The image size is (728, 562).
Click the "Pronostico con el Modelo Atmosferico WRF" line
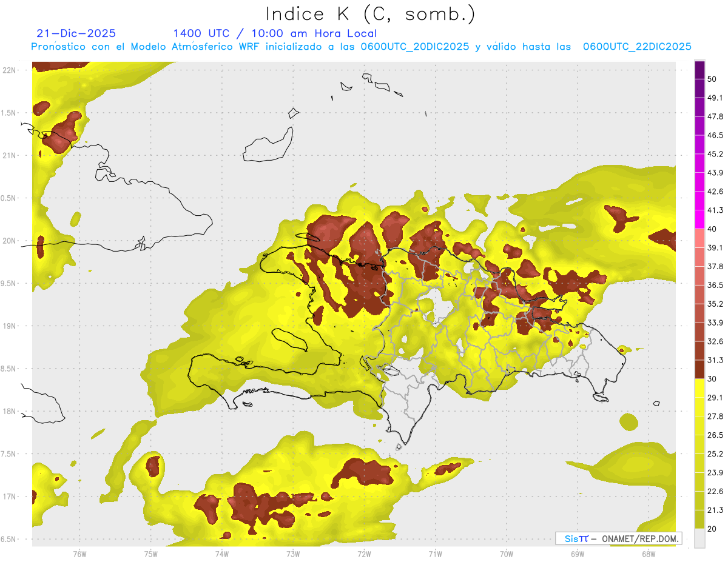point(361,47)
